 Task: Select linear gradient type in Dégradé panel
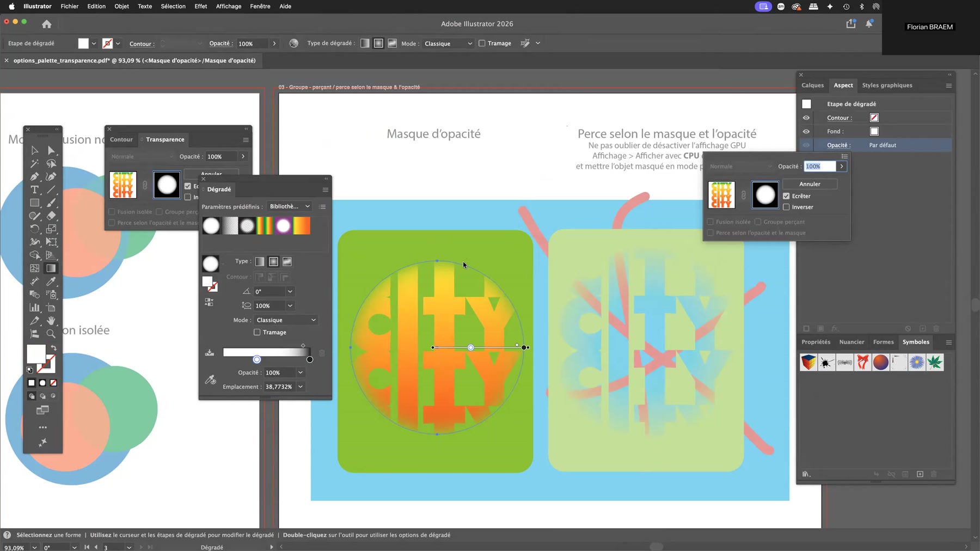(260, 262)
